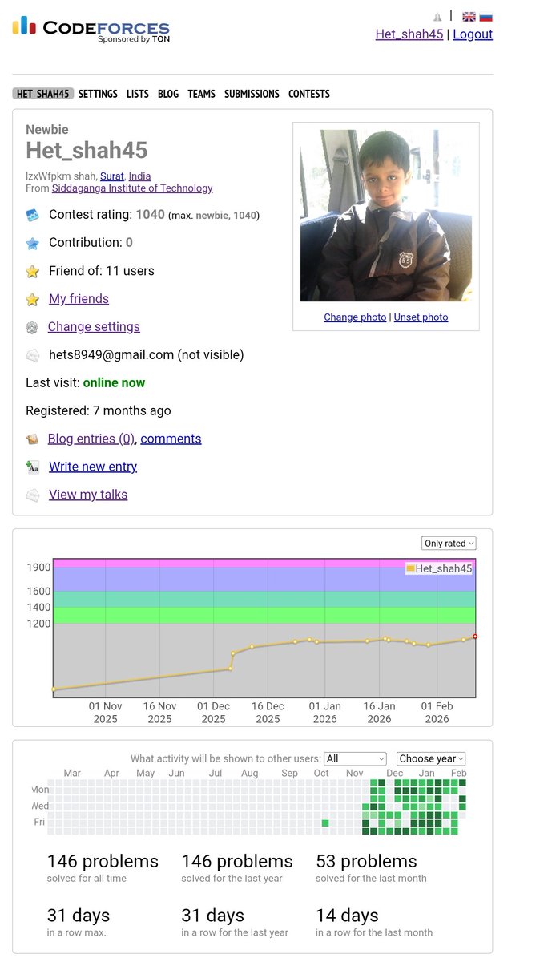Open the comments link
This screenshot has height=962, width=560.
(x=171, y=439)
